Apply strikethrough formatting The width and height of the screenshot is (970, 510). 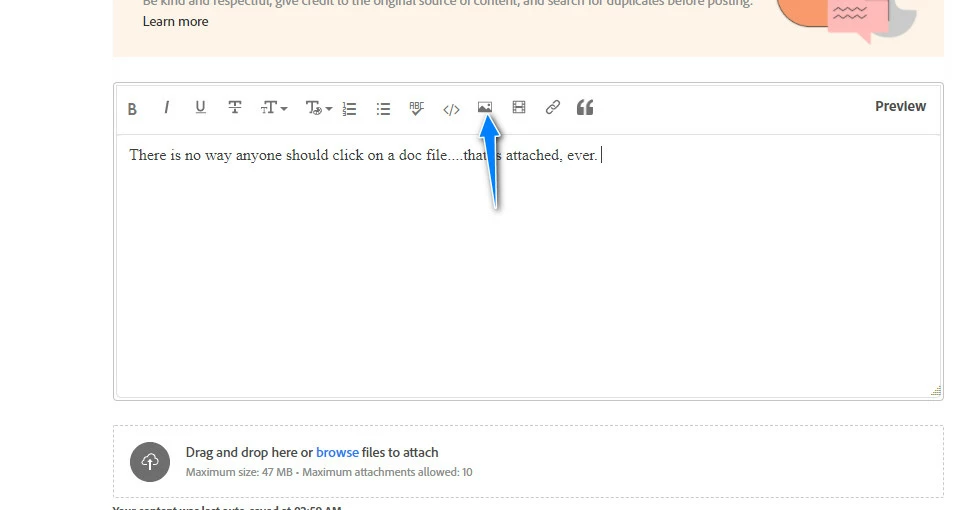234,108
